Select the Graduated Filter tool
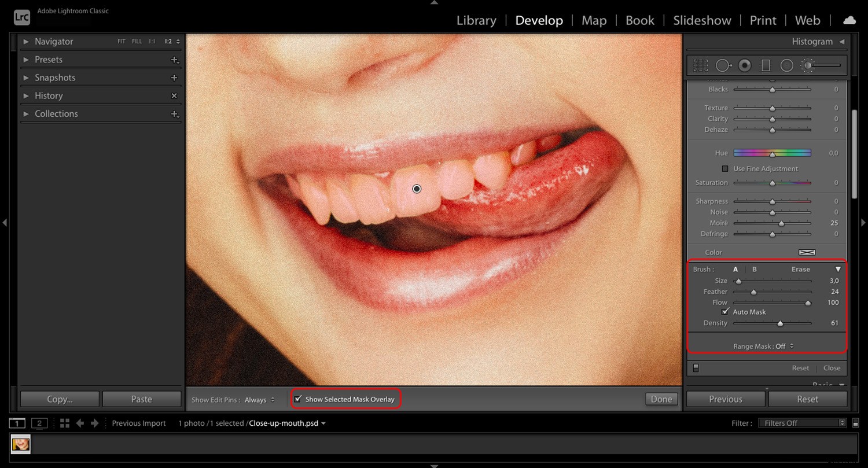This screenshot has width=868, height=468. point(766,65)
